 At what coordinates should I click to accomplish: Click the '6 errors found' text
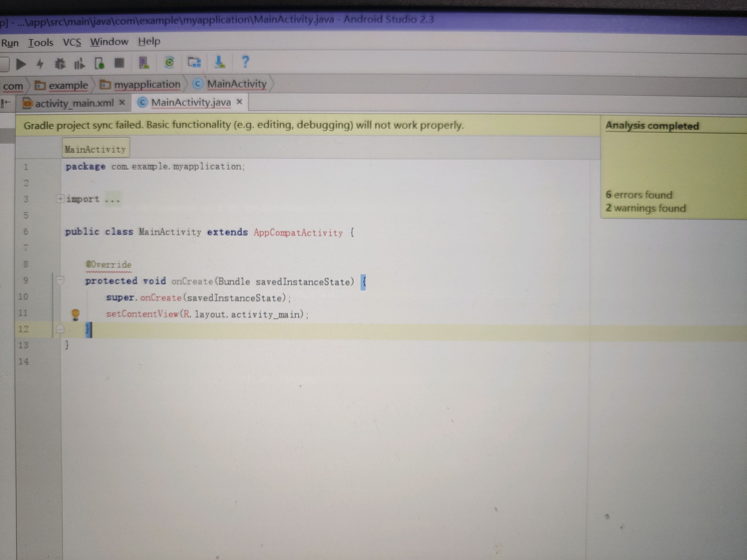point(639,195)
